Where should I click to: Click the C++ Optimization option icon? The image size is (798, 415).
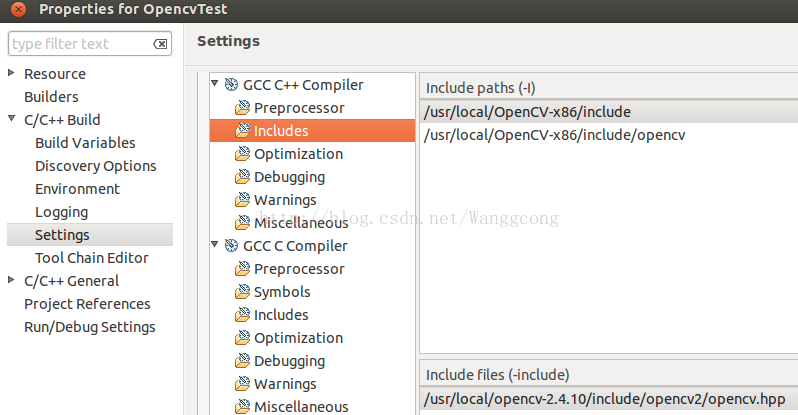[x=242, y=154]
